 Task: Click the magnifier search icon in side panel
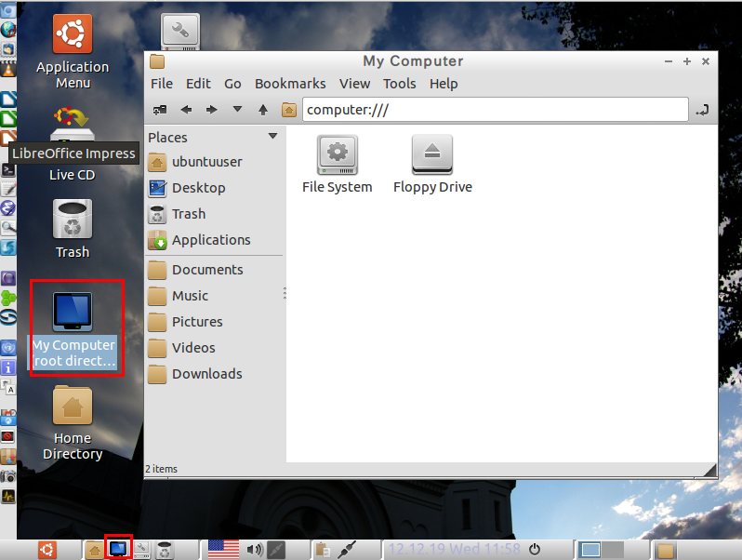[8, 228]
